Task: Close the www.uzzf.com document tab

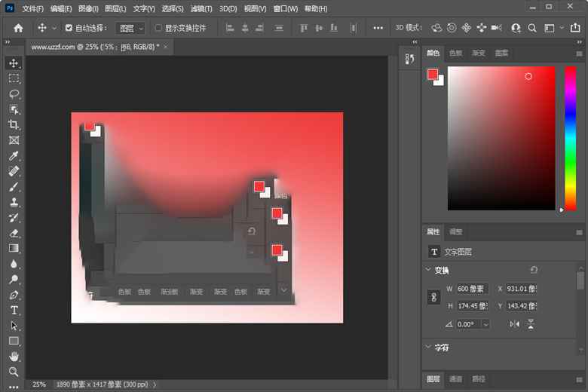Action: point(165,47)
